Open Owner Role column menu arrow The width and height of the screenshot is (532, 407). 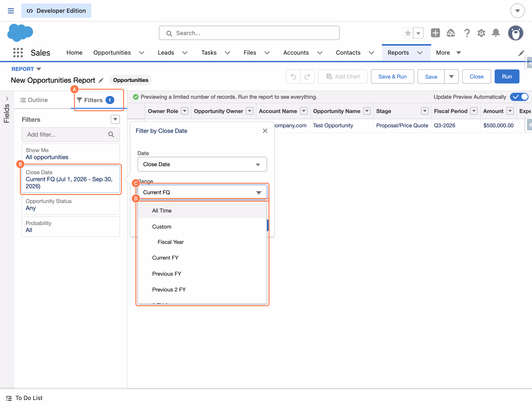185,111
